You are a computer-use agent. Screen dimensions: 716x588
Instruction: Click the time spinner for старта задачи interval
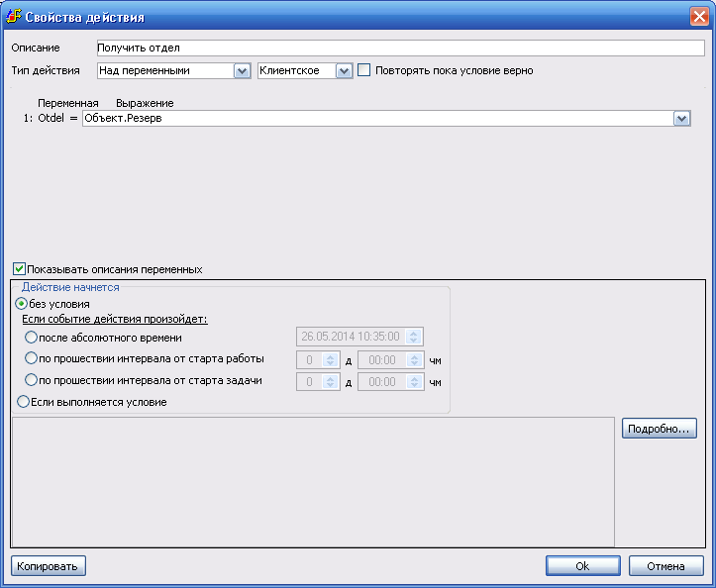coord(414,382)
